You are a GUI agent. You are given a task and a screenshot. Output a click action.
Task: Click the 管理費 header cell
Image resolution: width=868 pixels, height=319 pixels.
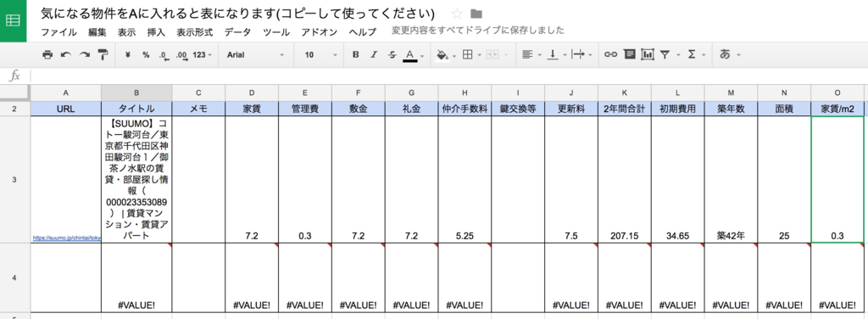pyautogui.click(x=305, y=109)
